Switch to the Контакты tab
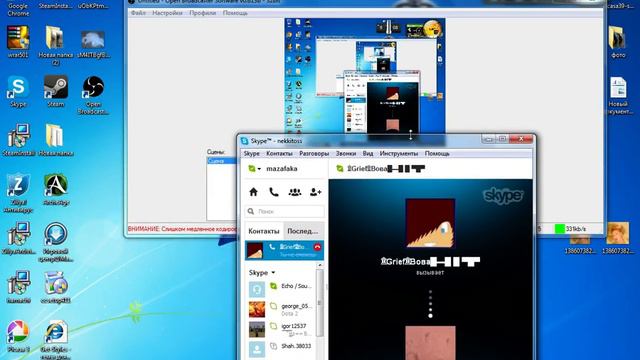Image resolution: width=640 pixels, height=360 pixels. pyautogui.click(x=264, y=231)
